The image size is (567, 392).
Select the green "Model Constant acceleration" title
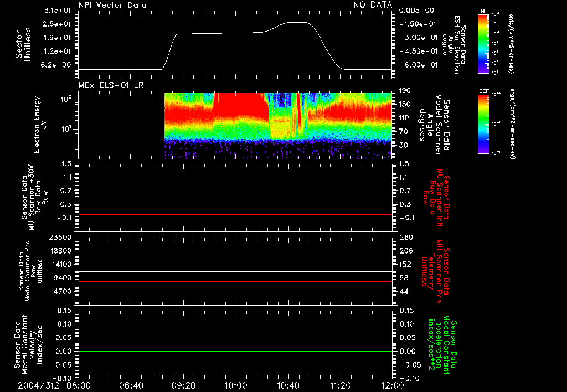pos(442,344)
